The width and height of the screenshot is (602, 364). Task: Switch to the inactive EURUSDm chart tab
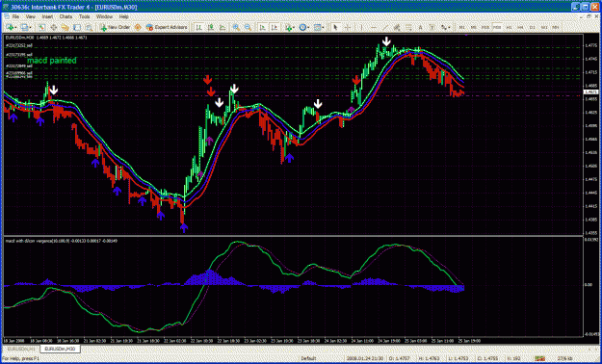click(x=21, y=349)
